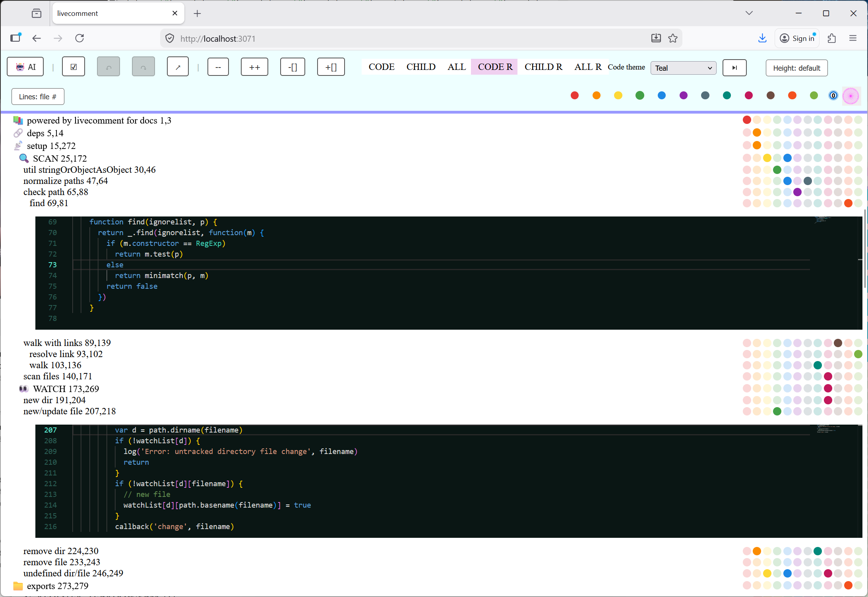868x597 pixels.
Task: Toggle blue dot on SCAN row
Action: [x=787, y=158]
